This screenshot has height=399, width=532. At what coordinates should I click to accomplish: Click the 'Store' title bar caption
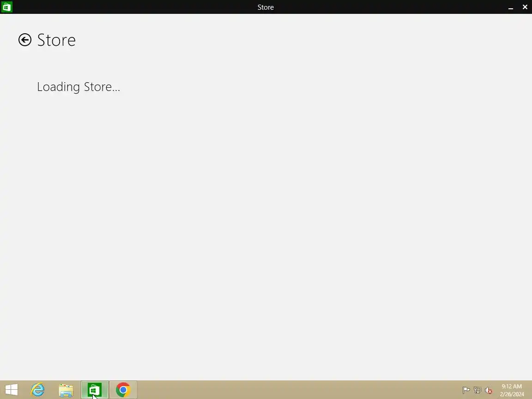click(266, 7)
